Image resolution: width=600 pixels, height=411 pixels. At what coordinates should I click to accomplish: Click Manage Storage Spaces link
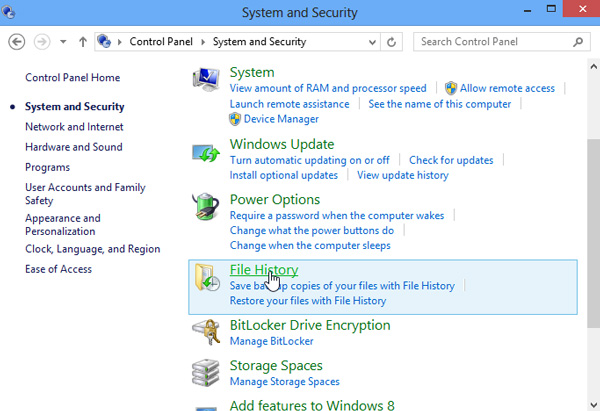tap(284, 382)
